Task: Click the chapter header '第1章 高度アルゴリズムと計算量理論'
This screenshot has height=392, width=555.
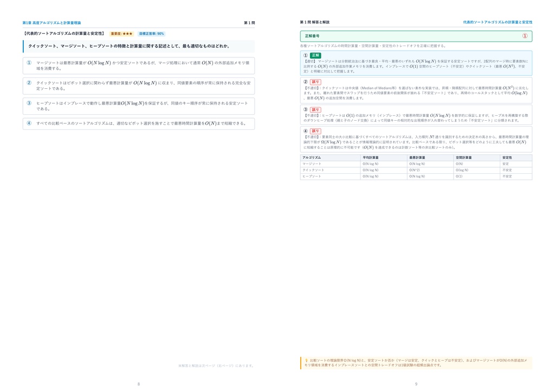Action: [x=51, y=23]
